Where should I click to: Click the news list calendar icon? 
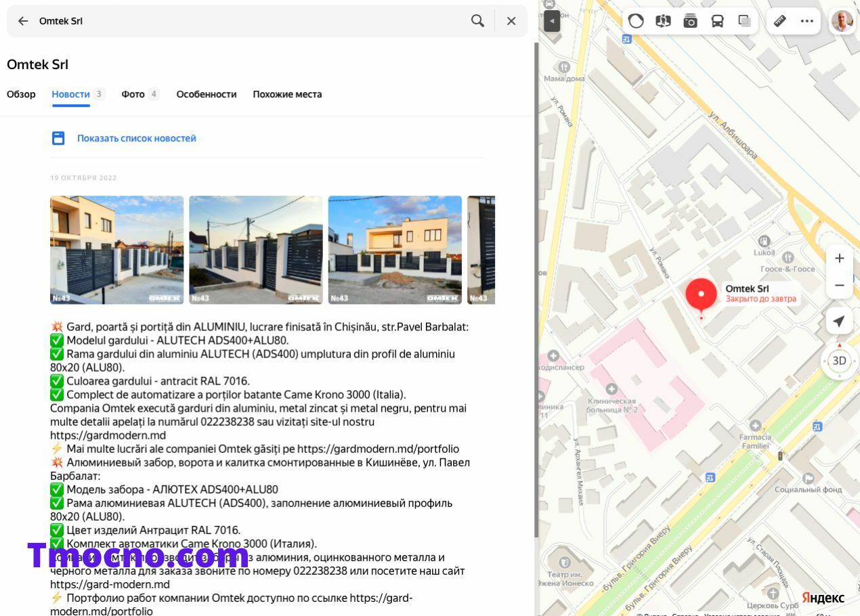pyautogui.click(x=59, y=138)
